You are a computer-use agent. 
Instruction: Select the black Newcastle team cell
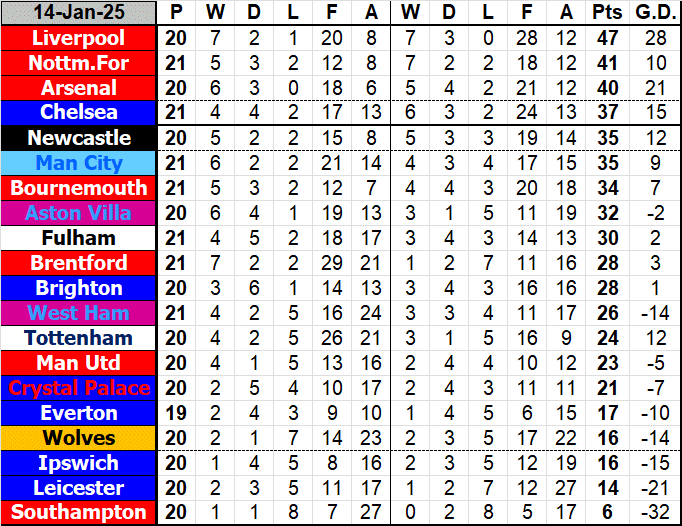pos(79,138)
